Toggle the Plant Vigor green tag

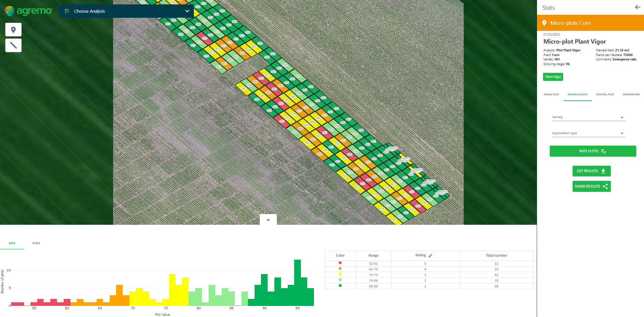(x=553, y=77)
